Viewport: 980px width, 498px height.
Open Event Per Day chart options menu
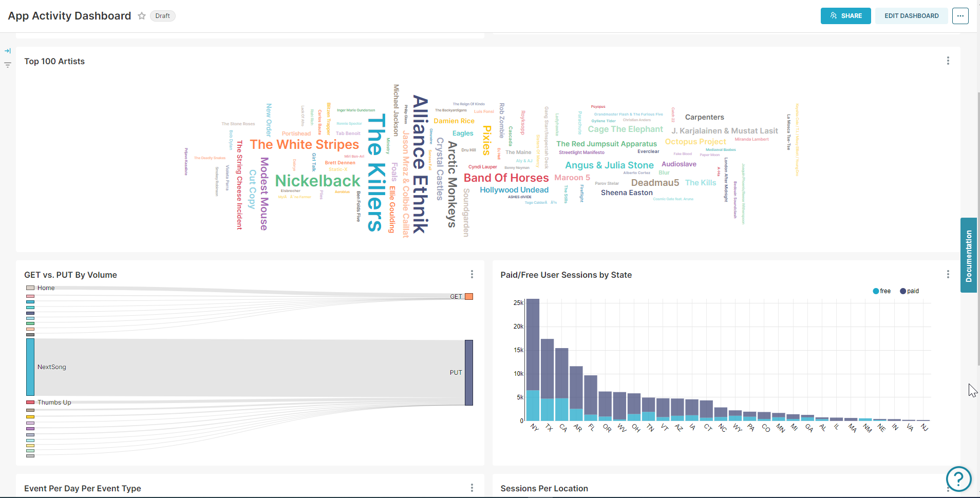[472, 488]
